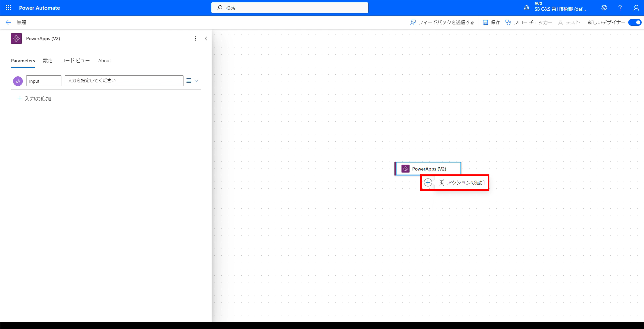Viewport: 644px width, 329px height.
Task: Click the Power Automate title link
Action: 40,8
